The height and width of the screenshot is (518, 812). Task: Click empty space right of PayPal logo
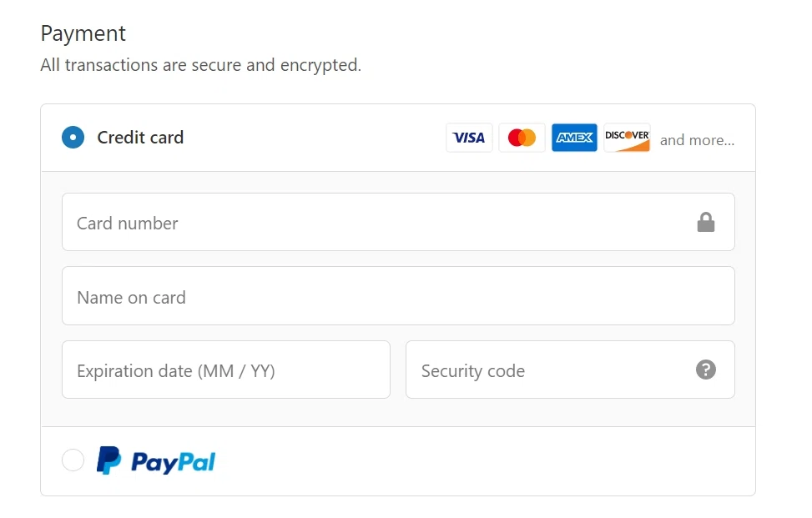point(484,461)
